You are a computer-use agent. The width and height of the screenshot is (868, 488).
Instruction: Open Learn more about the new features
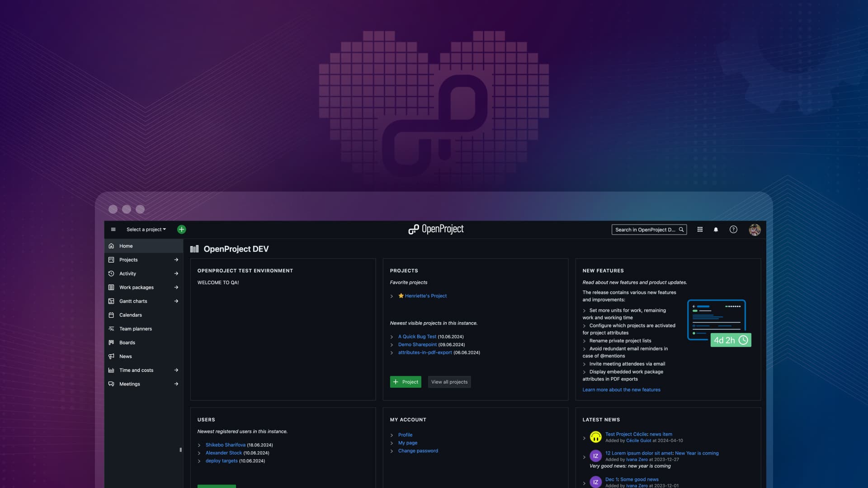621,389
